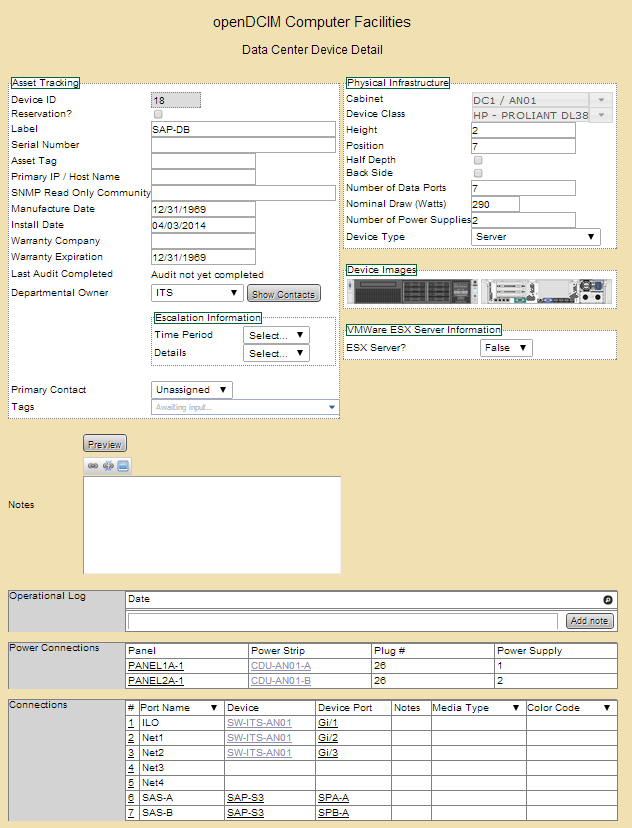Enable the Half Depth checkbox
The image size is (632, 828).
(478, 160)
